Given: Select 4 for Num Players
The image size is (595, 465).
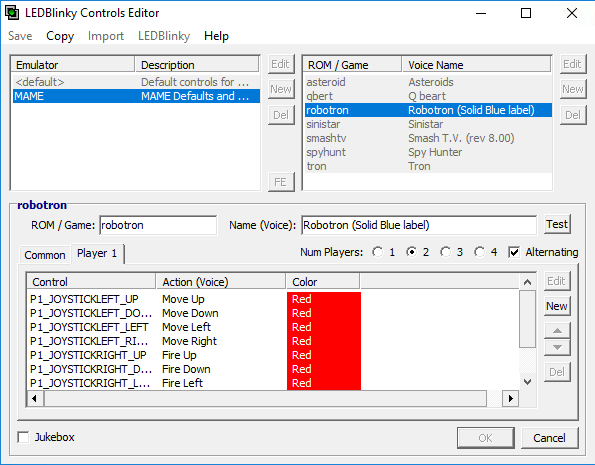Looking at the screenshot, I should tap(480, 252).
